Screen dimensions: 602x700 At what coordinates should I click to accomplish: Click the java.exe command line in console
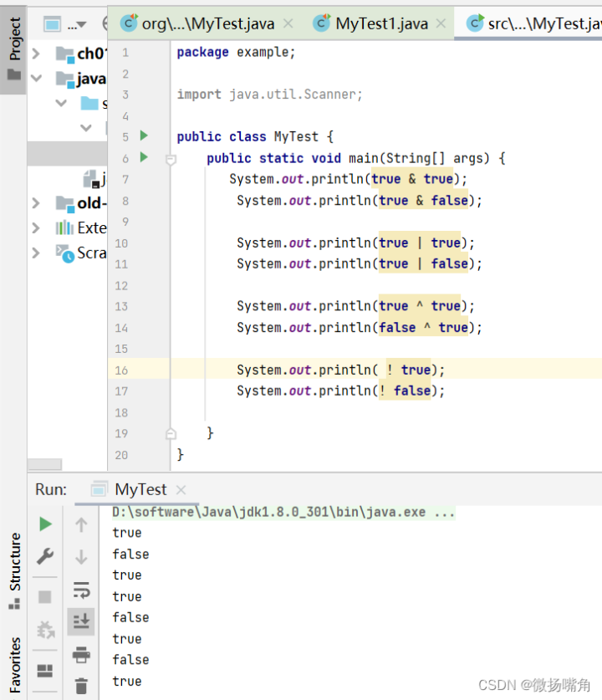tap(283, 512)
